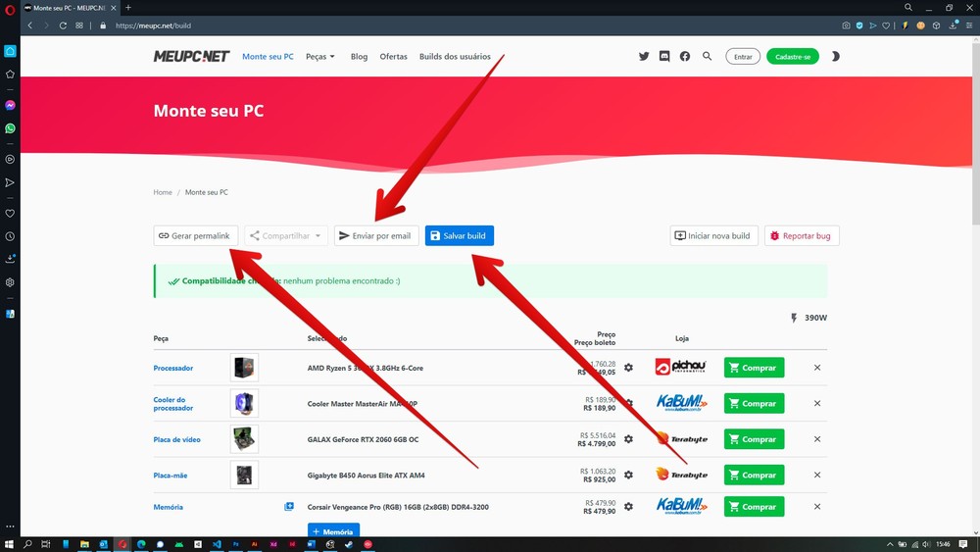Add page to bookmarks heart icon
980x552 pixels.
[886, 25]
